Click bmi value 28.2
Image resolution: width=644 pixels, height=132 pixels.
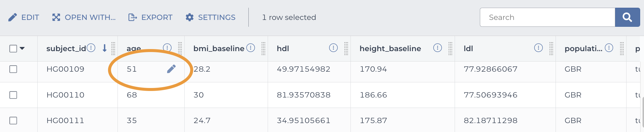tap(202, 69)
